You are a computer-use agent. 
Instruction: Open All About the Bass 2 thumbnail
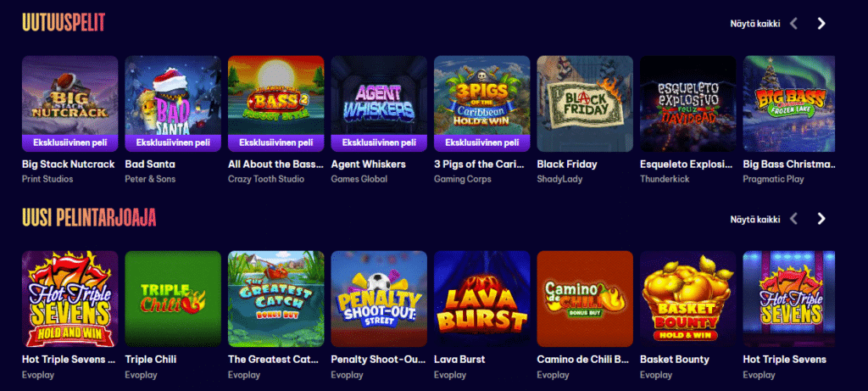coord(275,103)
